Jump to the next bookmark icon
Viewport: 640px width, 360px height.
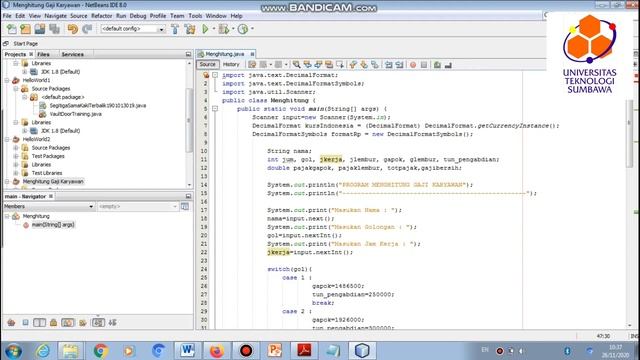click(364, 64)
